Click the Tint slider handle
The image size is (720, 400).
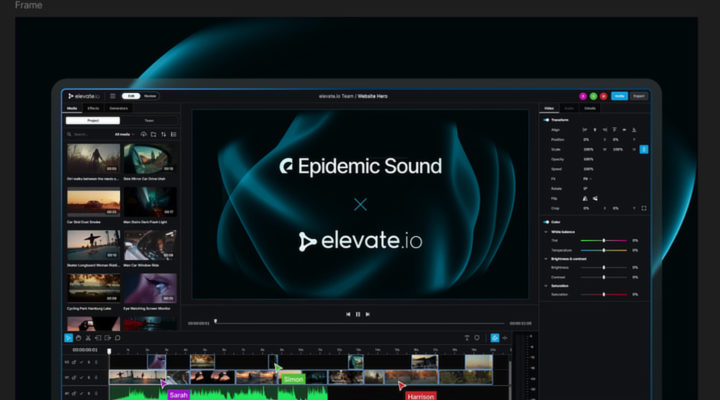604,240
